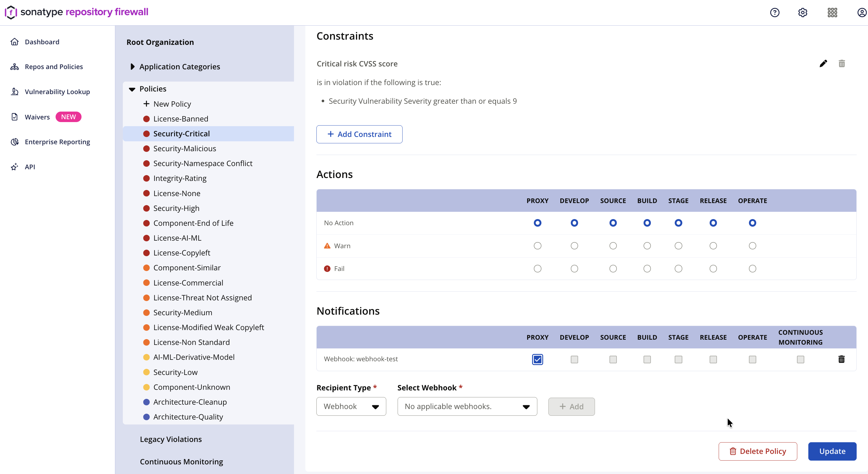Click the red Fail exclamation icon
Viewport: 868px width, 474px height.
[327, 269]
